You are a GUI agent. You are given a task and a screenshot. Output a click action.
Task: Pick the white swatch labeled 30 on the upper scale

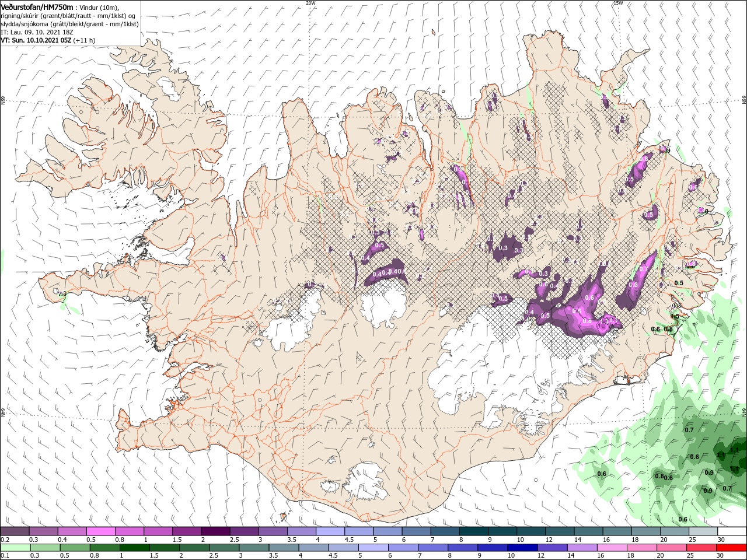pyautogui.click(x=732, y=531)
